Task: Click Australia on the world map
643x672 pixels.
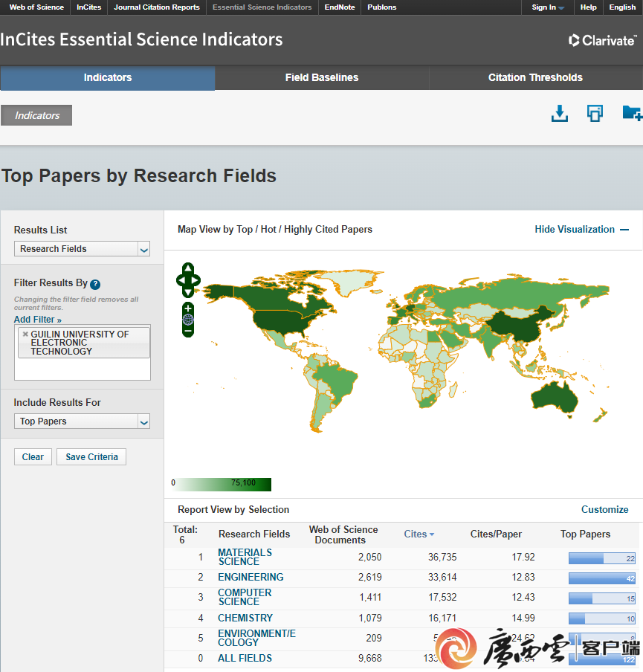Action: pyautogui.click(x=553, y=397)
